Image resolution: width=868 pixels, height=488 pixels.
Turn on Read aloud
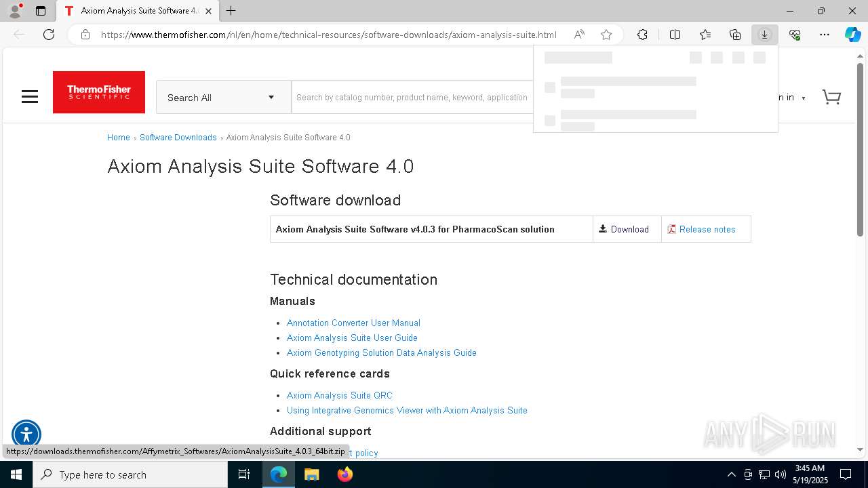click(579, 35)
